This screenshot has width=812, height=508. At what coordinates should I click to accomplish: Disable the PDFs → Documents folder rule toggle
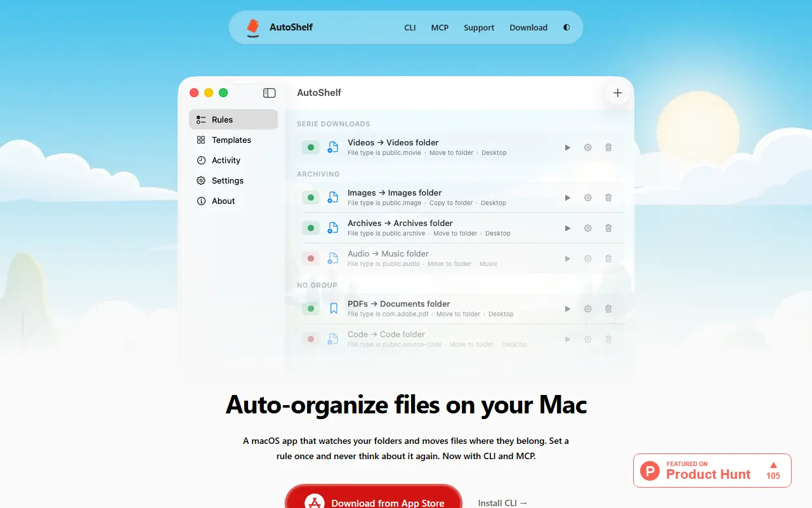311,309
